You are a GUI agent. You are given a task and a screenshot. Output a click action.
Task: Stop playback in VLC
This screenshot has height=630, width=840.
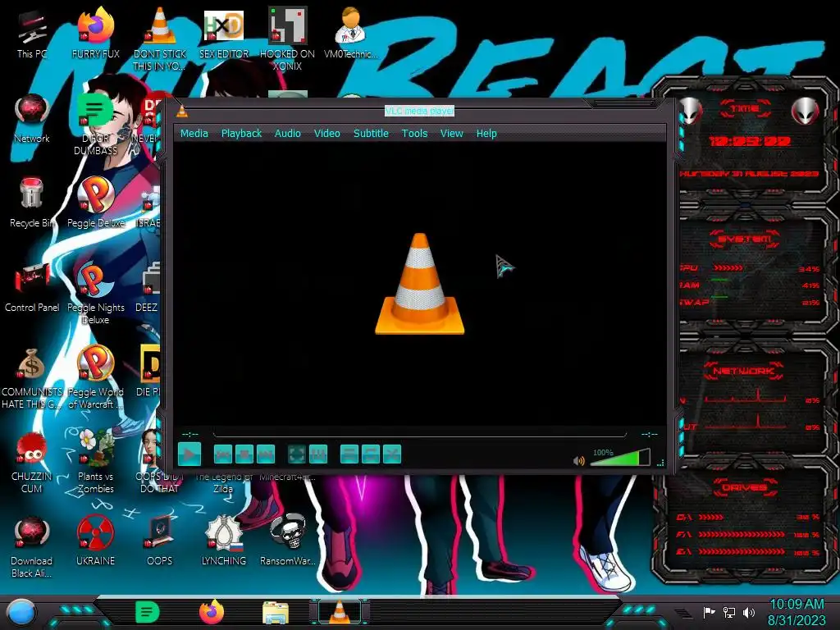click(244, 454)
